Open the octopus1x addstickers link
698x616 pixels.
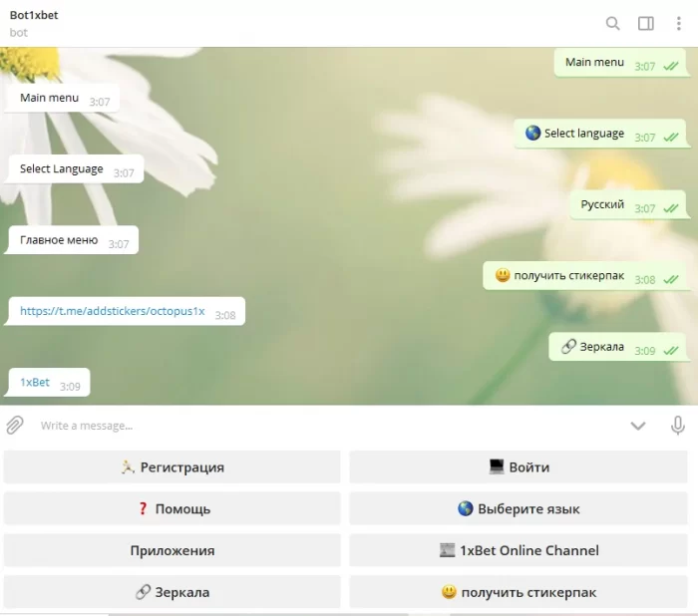(112, 311)
